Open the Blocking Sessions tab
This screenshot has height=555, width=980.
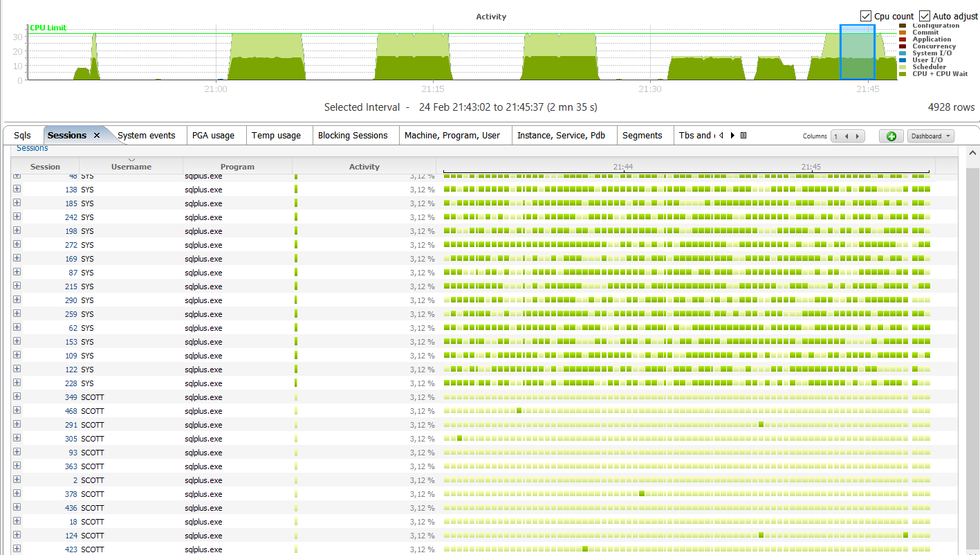353,136
